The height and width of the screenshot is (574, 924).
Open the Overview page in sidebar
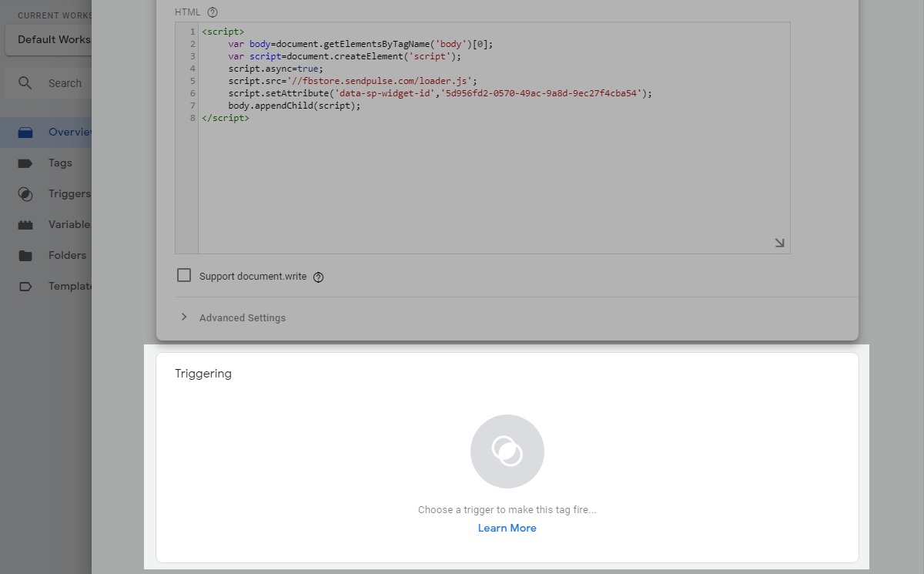(46, 132)
